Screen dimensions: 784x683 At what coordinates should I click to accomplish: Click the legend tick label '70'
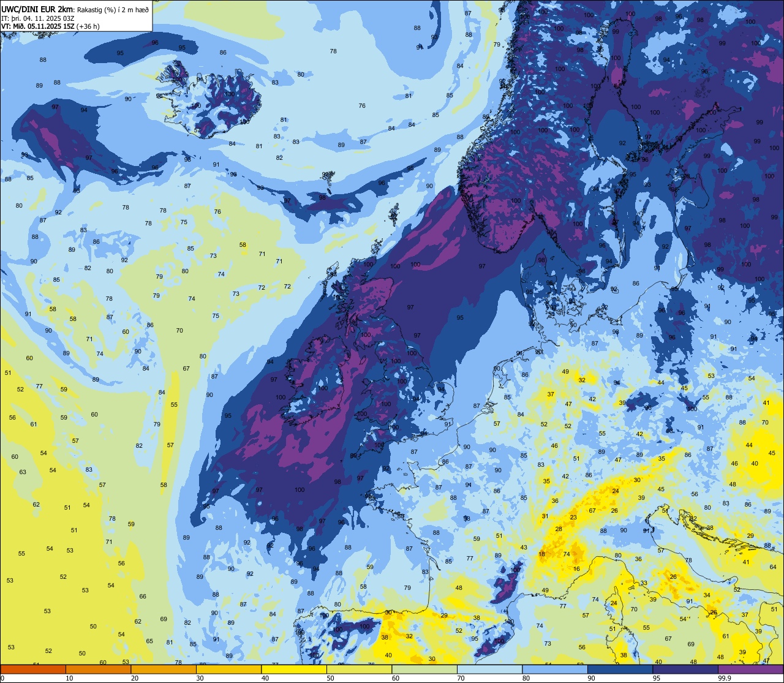(x=461, y=678)
